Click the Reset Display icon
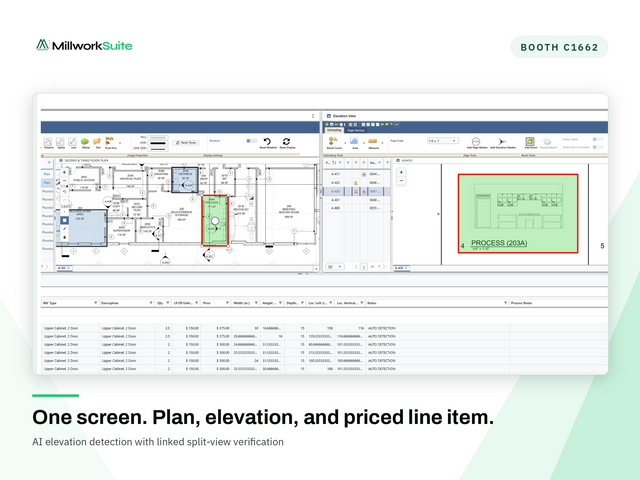This screenshot has width=640, height=480. coord(287,141)
